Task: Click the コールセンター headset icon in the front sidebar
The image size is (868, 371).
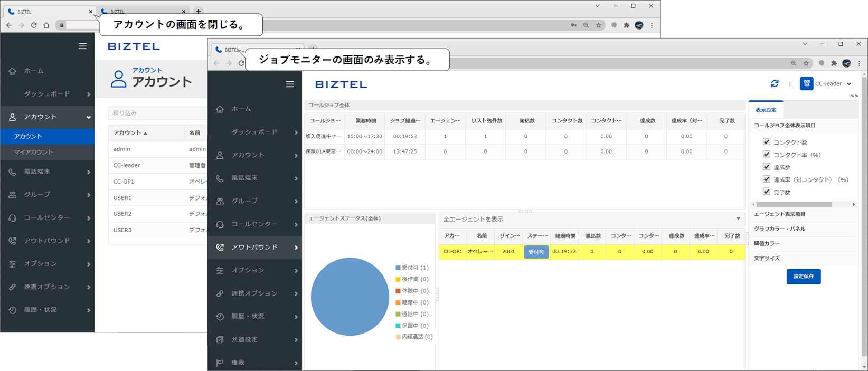Action: pyautogui.click(x=220, y=224)
